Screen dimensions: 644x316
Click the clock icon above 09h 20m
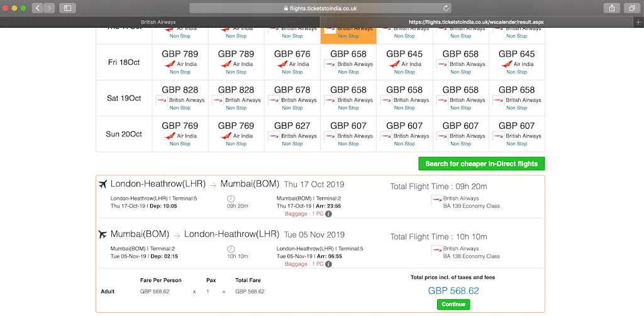click(x=231, y=199)
